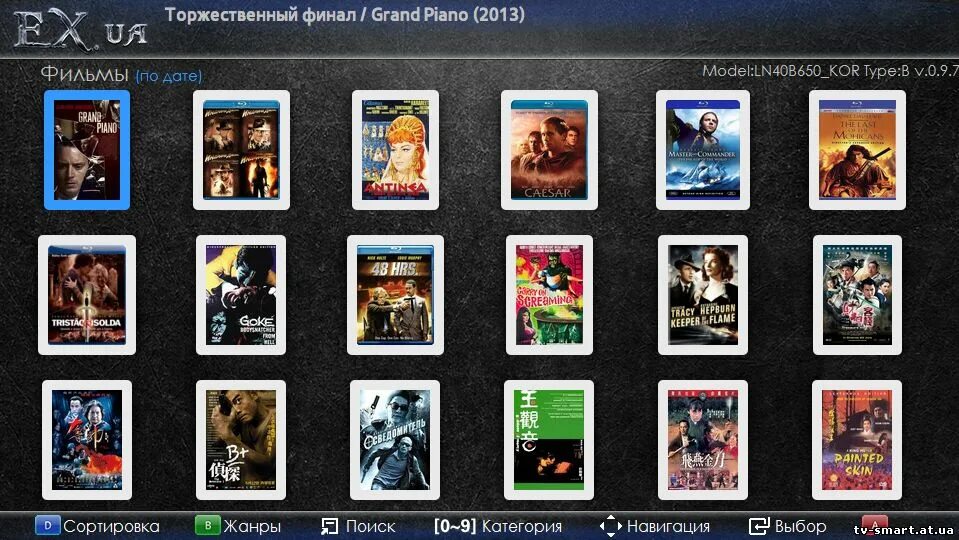
Task: Choose the Tristan & Isolde poster
Action: tap(87, 295)
